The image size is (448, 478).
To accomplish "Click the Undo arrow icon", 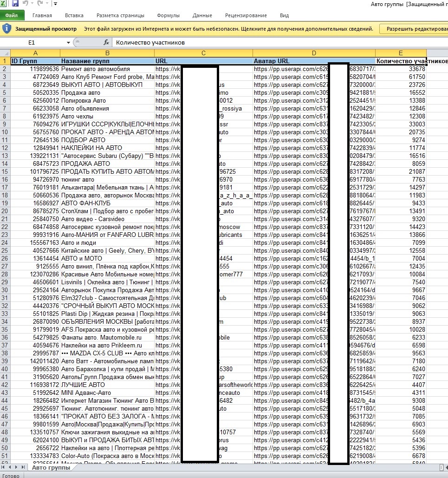I will (x=26, y=4).
